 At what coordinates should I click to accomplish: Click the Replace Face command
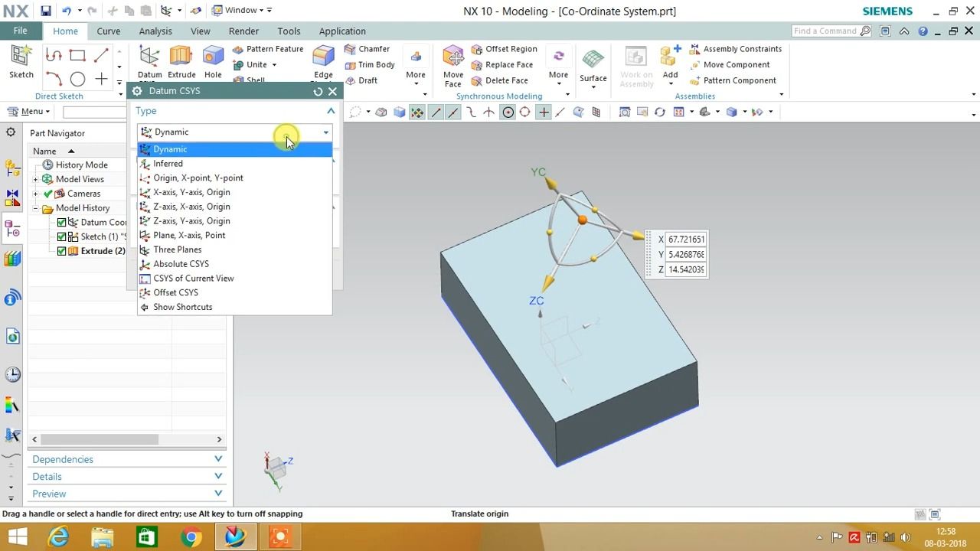pyautogui.click(x=508, y=64)
